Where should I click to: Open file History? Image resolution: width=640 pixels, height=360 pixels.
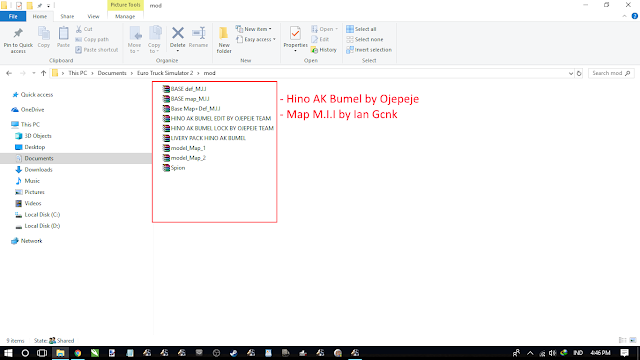coord(324,50)
